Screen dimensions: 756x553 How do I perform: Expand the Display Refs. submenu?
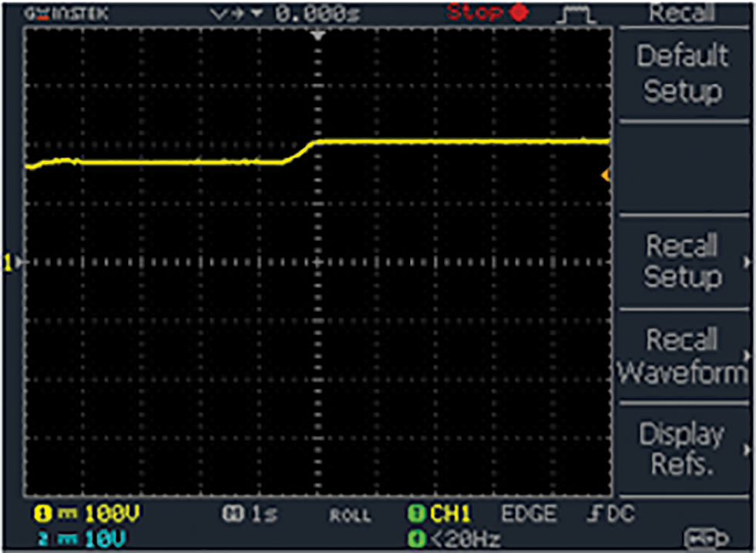tap(683, 449)
